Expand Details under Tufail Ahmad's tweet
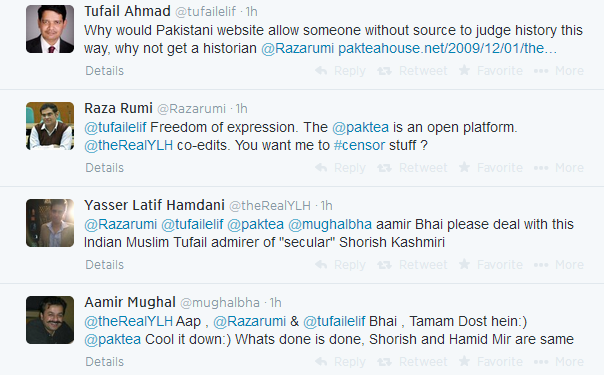The image size is (604, 375). [x=104, y=71]
